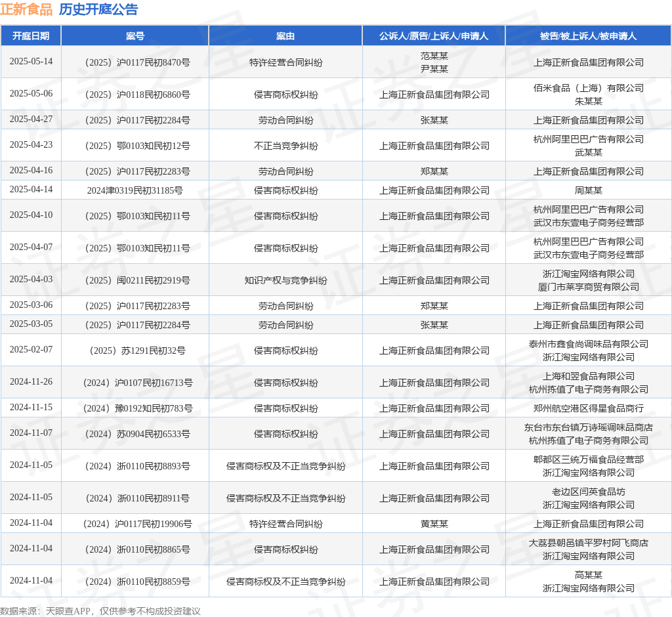Click the date cell 2025-05-14
The width and height of the screenshot is (672, 617).
pos(31,61)
